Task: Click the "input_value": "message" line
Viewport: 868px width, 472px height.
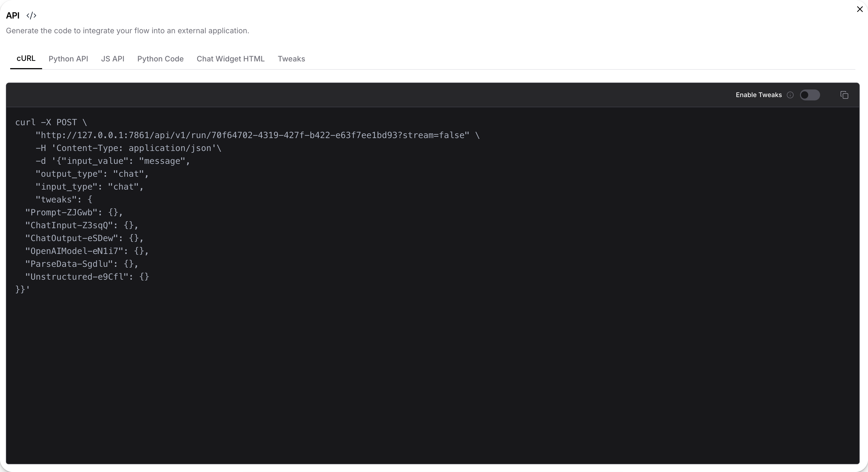Action: (x=113, y=161)
